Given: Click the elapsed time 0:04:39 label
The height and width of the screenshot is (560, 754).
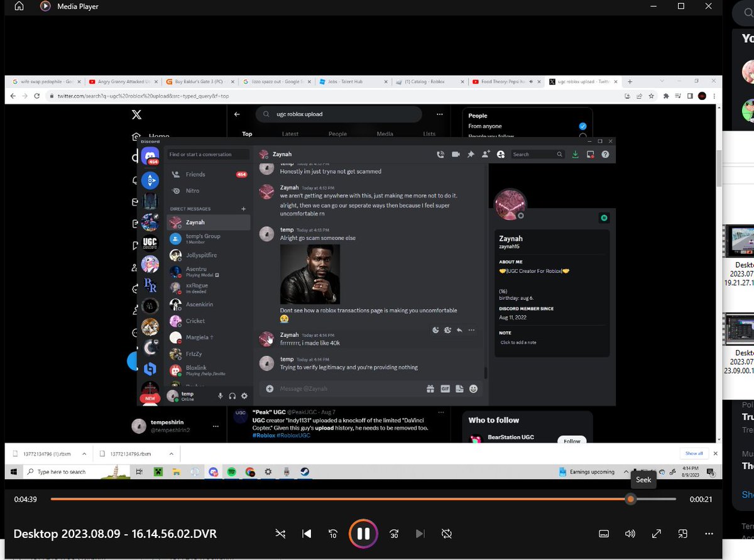Looking at the screenshot, I should click(x=26, y=499).
